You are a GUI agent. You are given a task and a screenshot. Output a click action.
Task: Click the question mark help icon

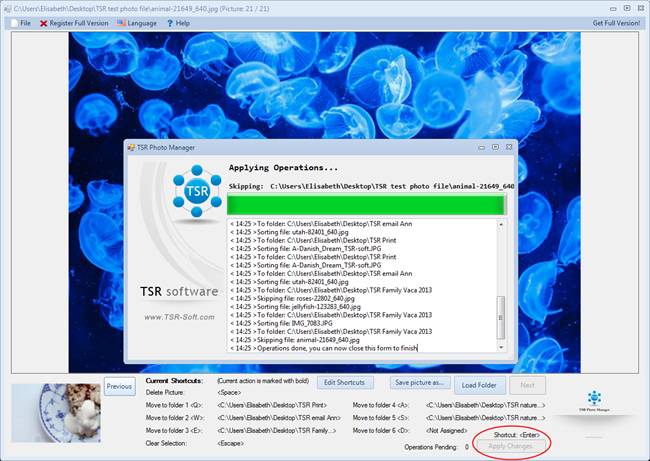(168, 22)
